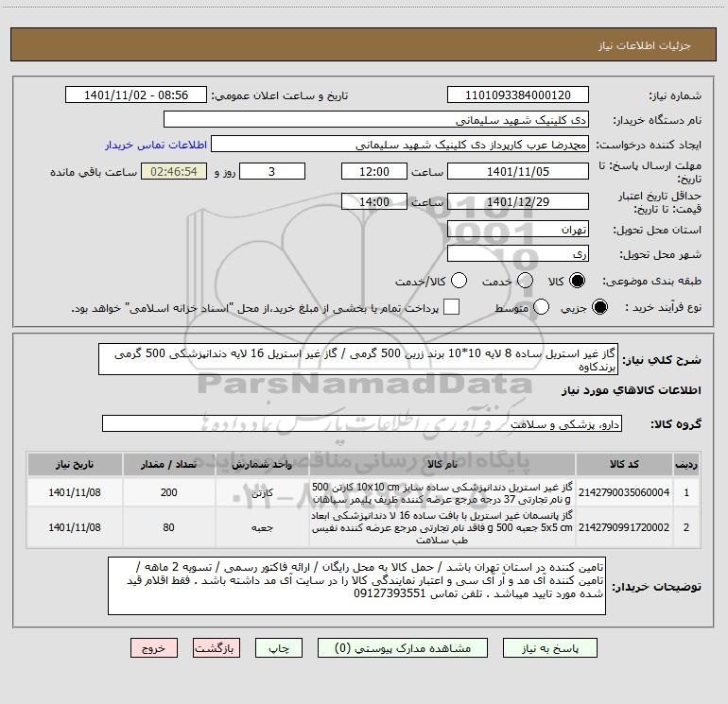Click the اطلاعات کالاهای مورد نیاز heading

631,390
